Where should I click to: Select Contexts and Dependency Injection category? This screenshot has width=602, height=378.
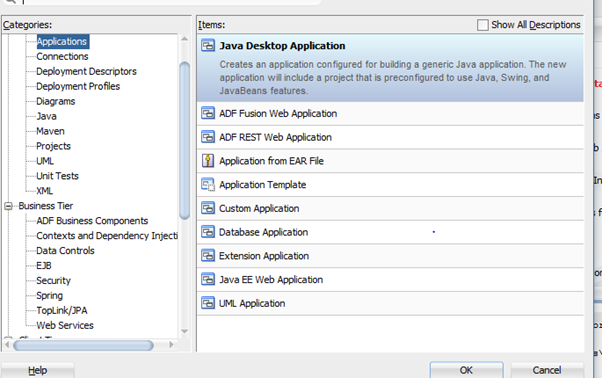coord(107,236)
